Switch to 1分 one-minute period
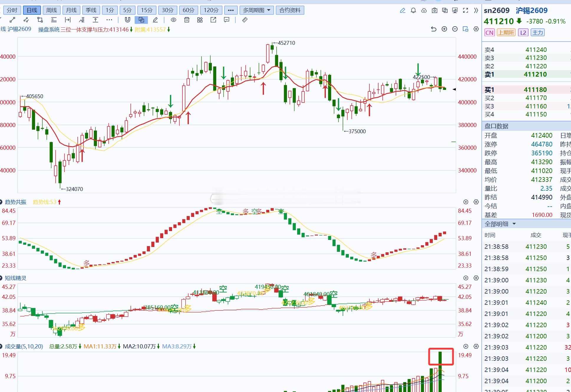571x392 pixels. pyautogui.click(x=110, y=10)
